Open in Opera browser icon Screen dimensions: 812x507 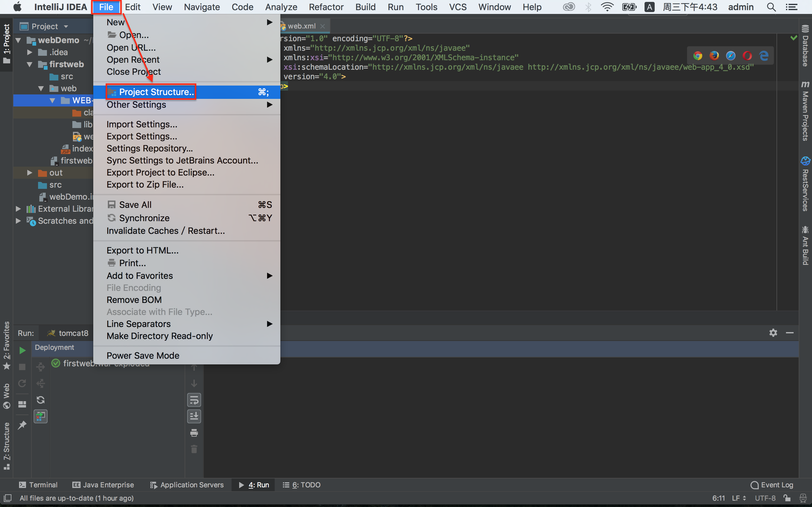click(x=747, y=56)
